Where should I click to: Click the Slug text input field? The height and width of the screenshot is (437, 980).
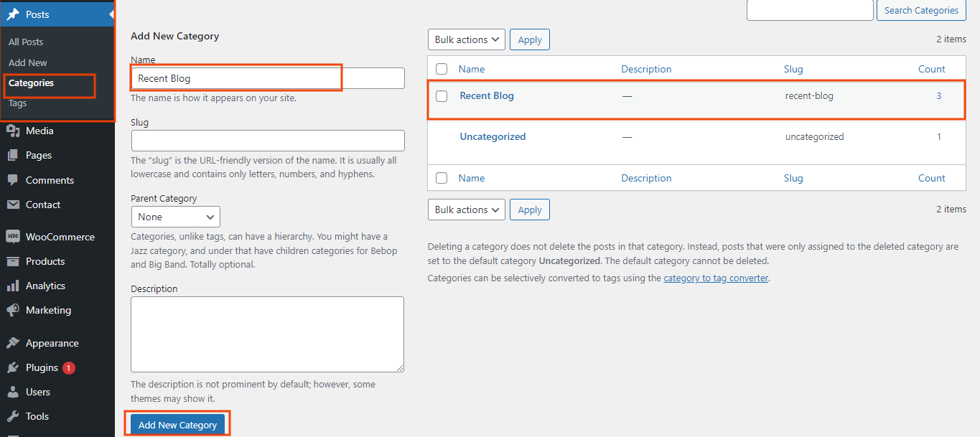(x=268, y=141)
